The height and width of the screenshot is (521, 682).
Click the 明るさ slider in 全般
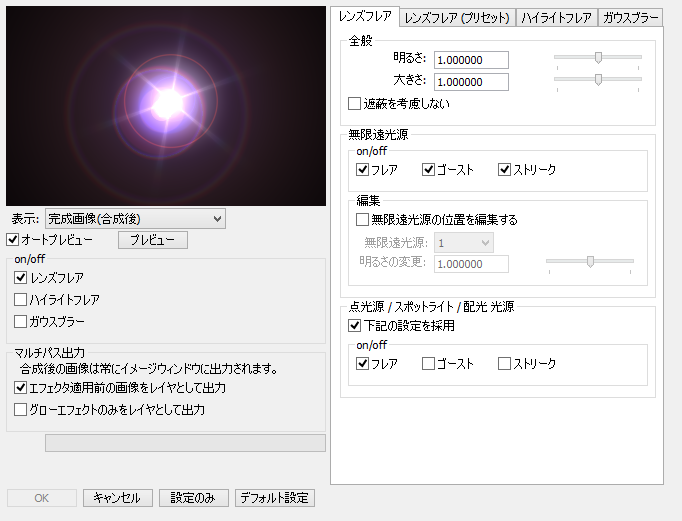[x=598, y=57]
